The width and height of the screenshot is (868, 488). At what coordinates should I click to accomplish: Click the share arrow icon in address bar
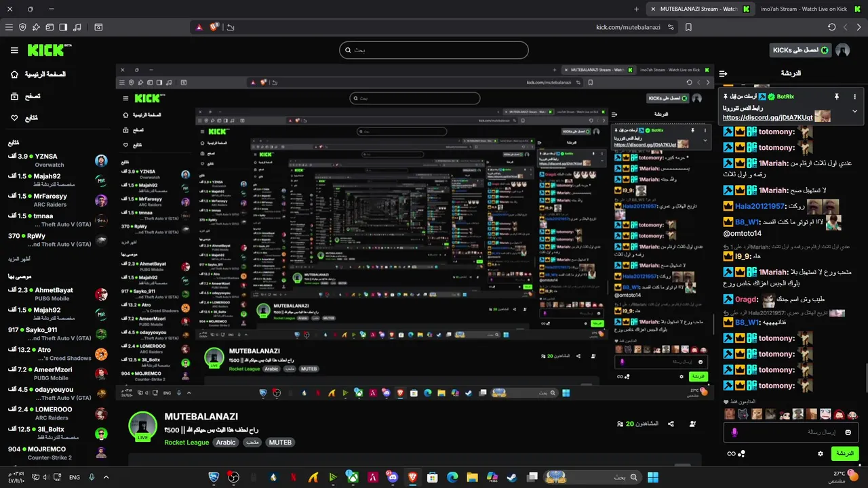pos(231,27)
